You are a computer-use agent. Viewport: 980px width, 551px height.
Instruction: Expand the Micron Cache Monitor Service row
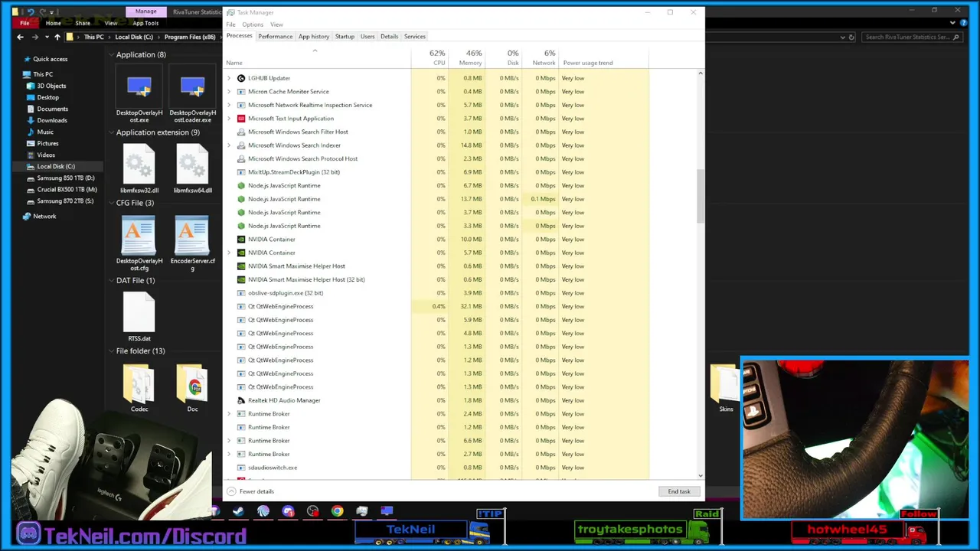pos(229,92)
